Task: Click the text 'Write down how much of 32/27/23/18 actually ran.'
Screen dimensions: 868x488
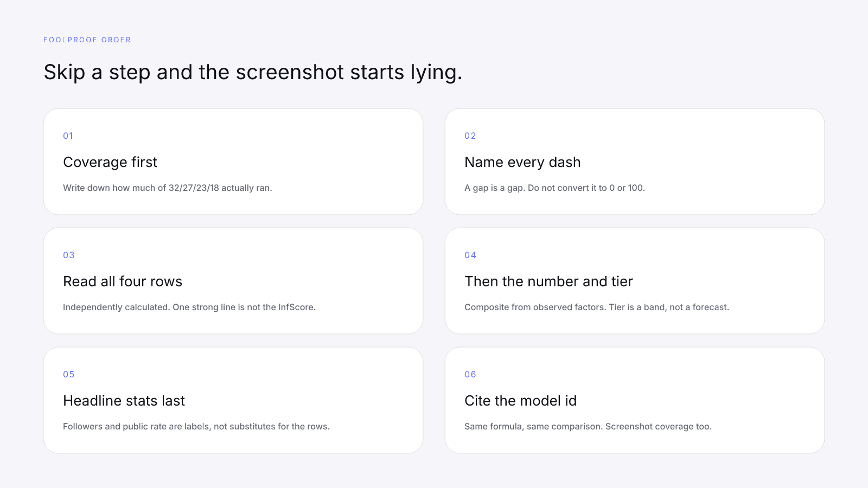Action: (168, 188)
